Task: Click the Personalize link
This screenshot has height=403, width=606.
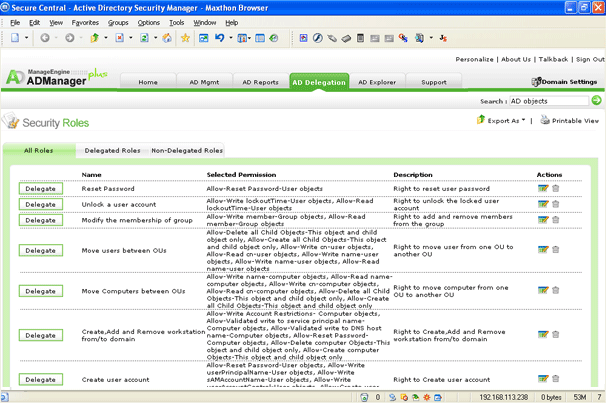Action: point(474,59)
